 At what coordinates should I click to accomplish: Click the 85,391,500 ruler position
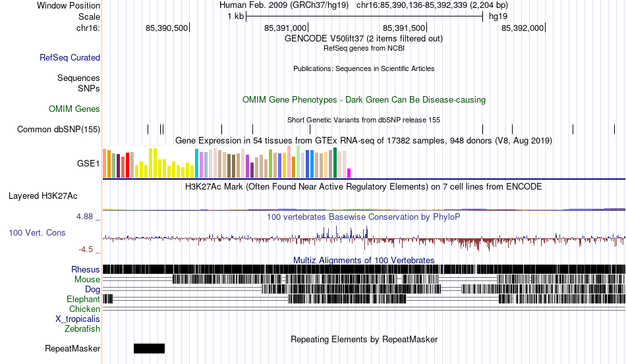[405, 28]
